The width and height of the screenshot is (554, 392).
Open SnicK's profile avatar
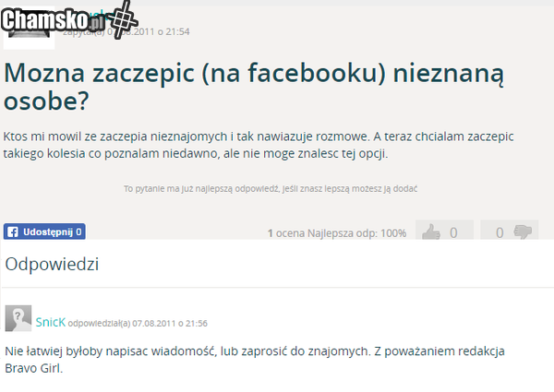[18, 318]
